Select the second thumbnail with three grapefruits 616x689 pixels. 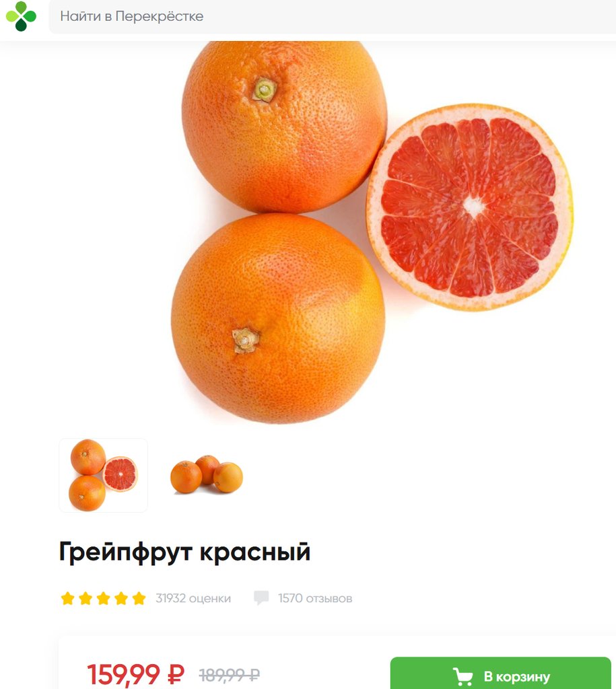pyautogui.click(x=207, y=474)
